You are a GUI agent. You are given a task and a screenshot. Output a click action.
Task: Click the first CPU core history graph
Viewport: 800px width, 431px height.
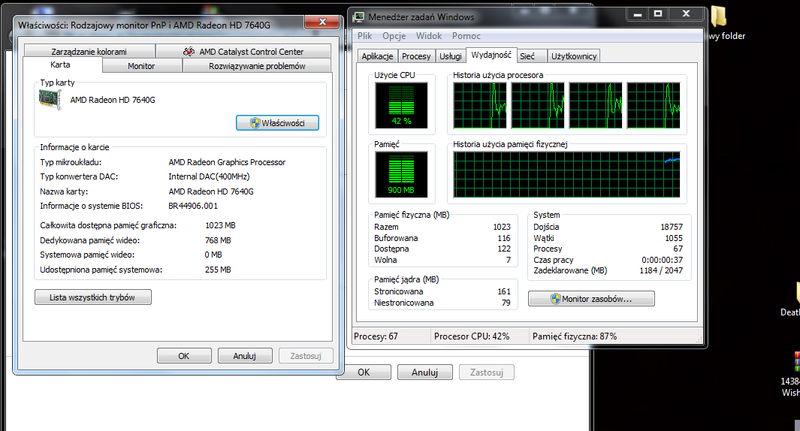point(480,106)
